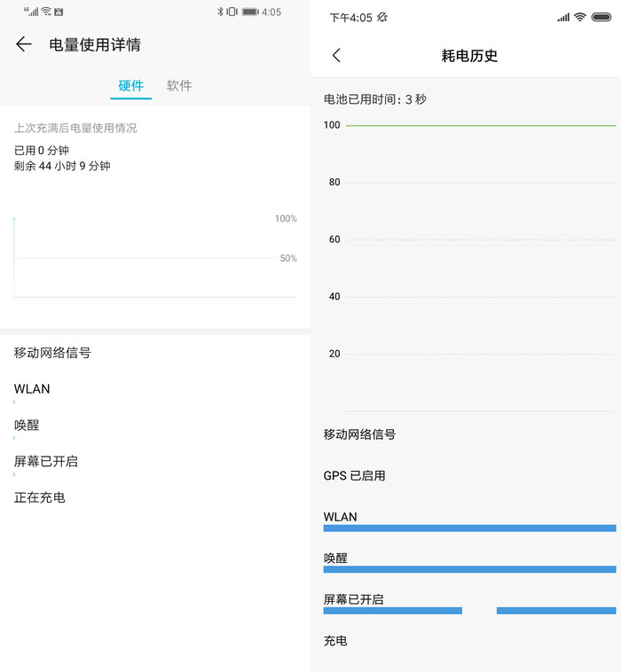The image size is (621, 672).
Task: Tap 唤醒 label in right panel
Action: pyautogui.click(x=335, y=558)
